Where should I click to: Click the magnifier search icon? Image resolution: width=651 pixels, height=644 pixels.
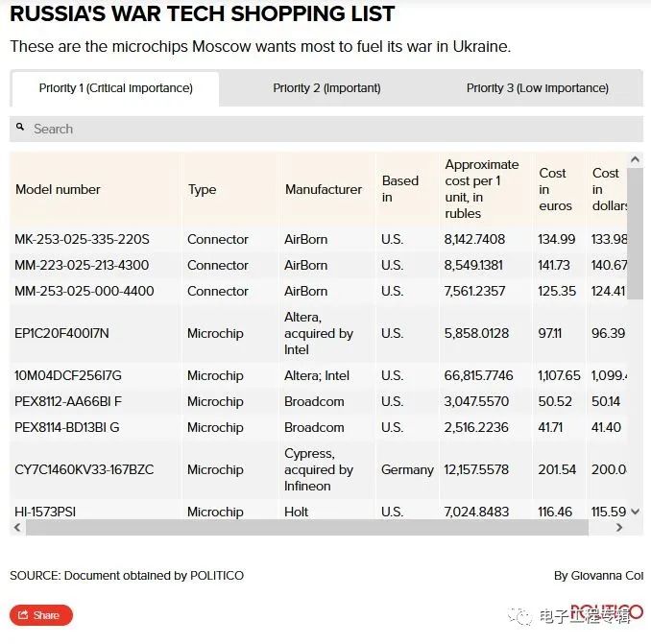click(x=20, y=127)
